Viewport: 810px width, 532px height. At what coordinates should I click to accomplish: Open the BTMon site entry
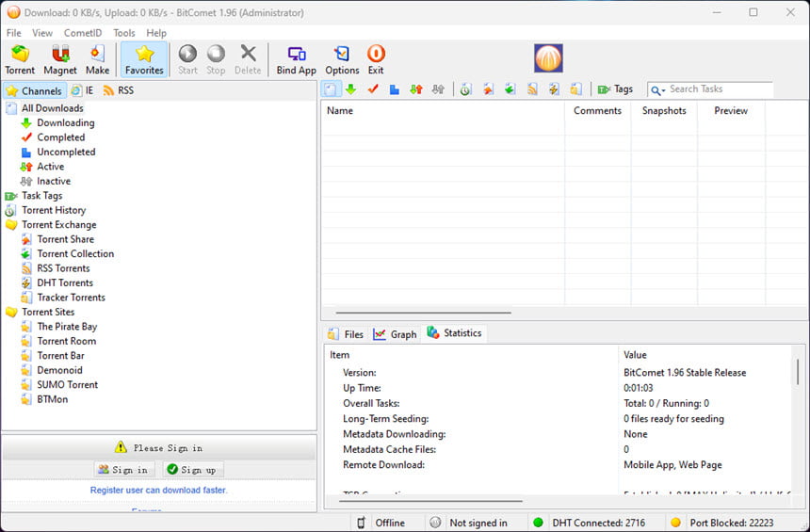point(52,399)
